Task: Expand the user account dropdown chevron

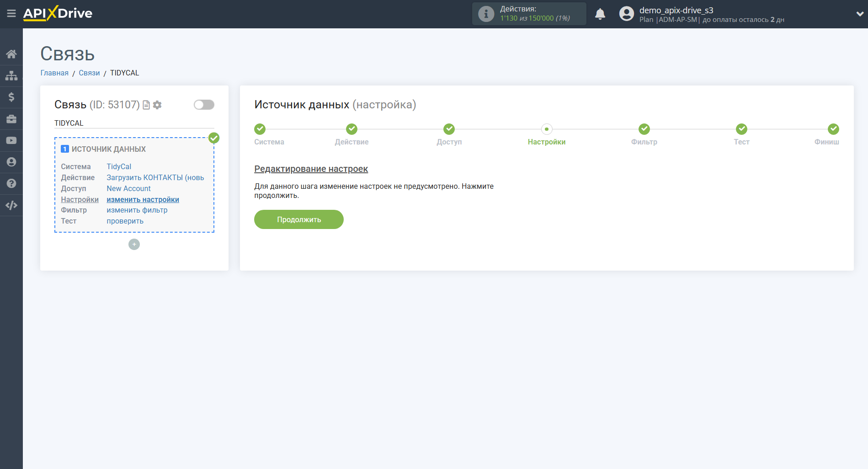Action: 859,14
